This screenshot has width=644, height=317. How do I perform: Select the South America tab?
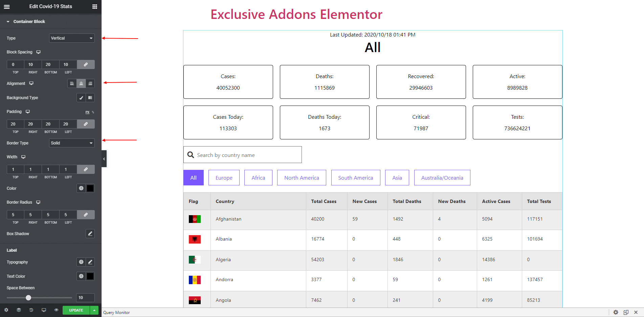(x=356, y=178)
